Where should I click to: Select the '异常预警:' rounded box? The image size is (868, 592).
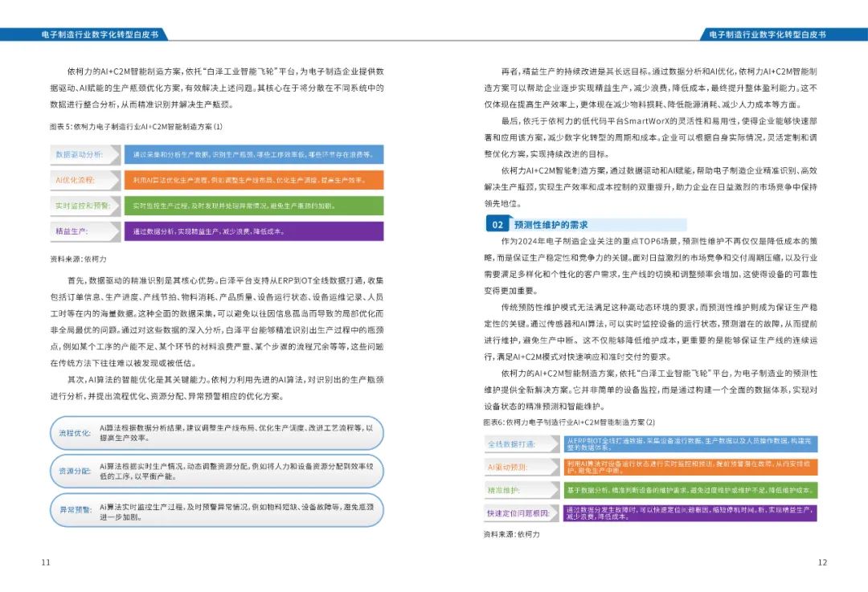(x=216, y=509)
